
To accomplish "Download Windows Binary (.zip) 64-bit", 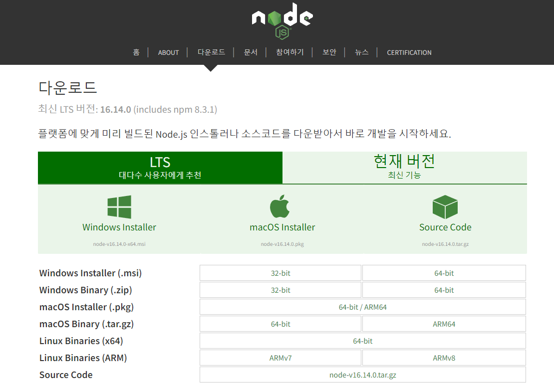I will point(444,290).
